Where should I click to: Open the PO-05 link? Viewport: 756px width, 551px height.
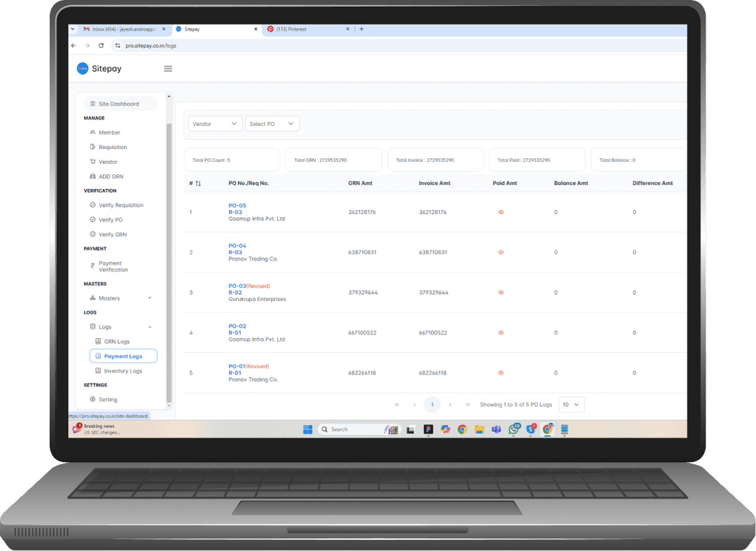(237, 205)
